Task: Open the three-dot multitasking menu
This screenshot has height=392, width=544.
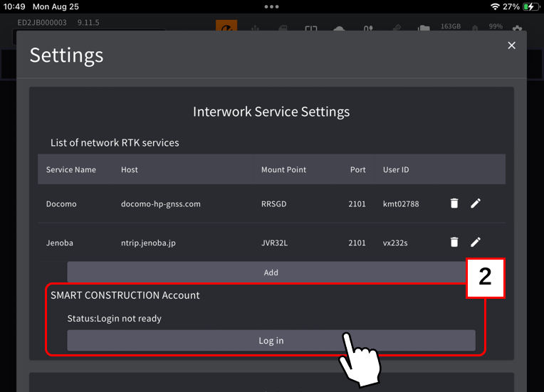Action: (x=271, y=6)
